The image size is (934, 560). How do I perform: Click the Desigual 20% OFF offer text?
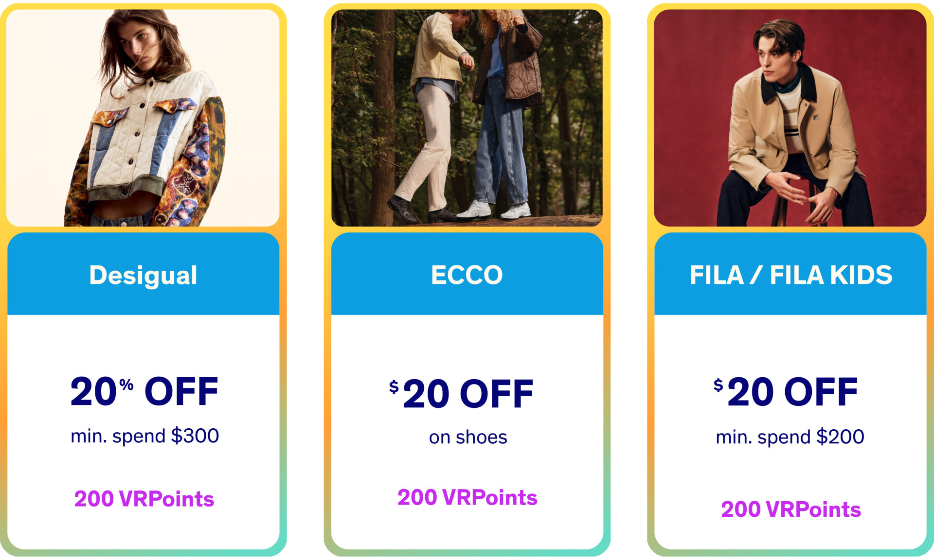point(144,392)
